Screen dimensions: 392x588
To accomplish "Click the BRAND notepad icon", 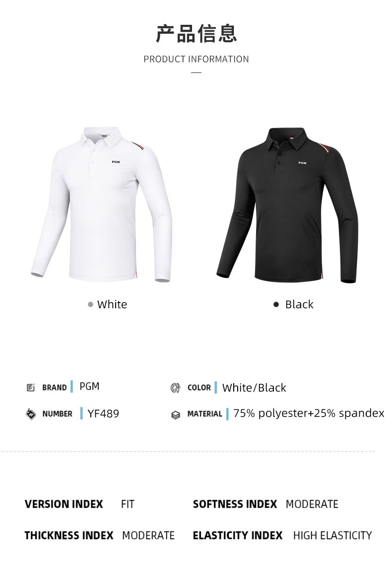I will (x=31, y=388).
